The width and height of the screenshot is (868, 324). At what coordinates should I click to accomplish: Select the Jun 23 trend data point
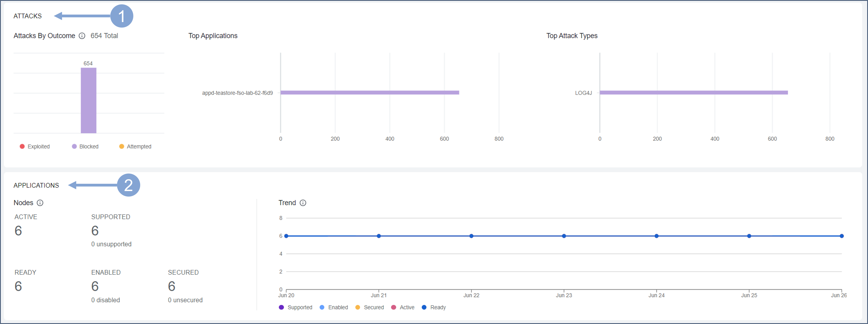pyautogui.click(x=564, y=236)
